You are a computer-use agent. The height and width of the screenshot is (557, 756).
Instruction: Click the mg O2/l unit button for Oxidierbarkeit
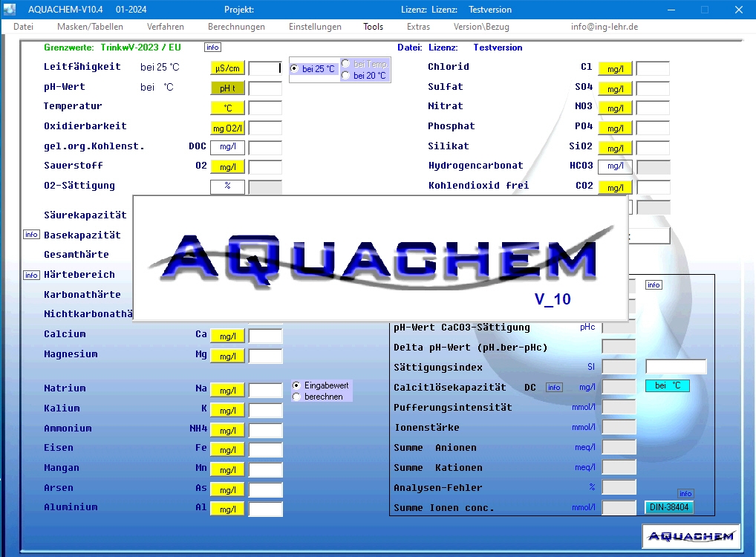pyautogui.click(x=227, y=128)
